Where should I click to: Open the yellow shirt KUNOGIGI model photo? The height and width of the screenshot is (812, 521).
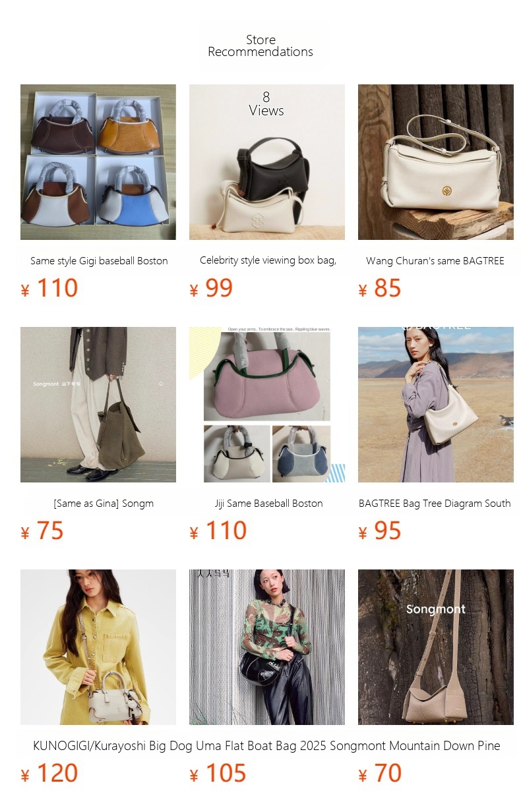point(98,647)
